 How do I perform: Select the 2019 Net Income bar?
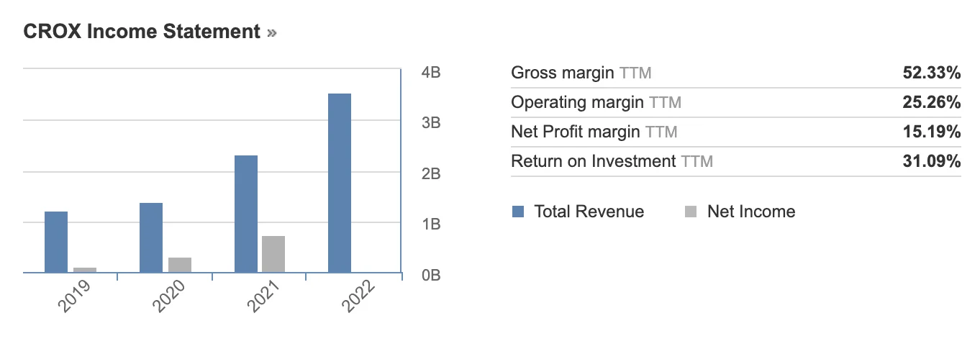85,270
